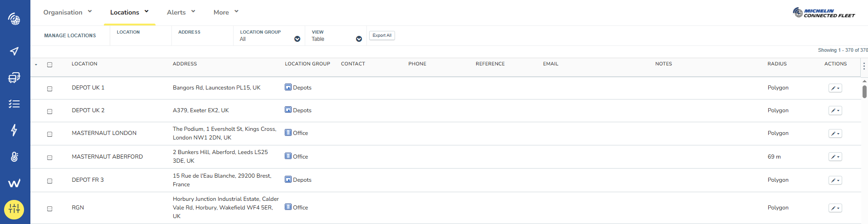Select the MASTERNAUT LONDON row checkbox

pos(50,134)
